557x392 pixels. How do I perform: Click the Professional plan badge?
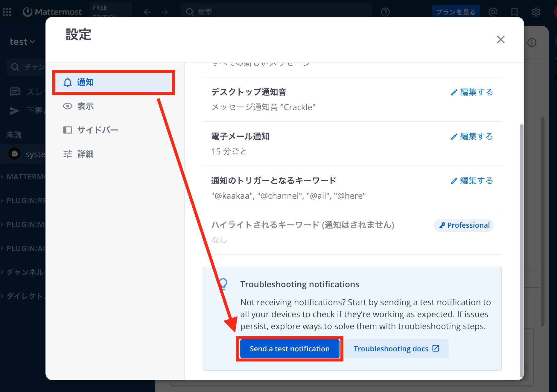click(464, 225)
